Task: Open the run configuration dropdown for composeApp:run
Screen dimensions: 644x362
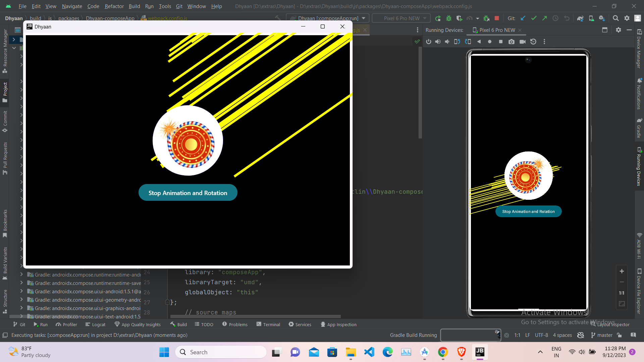Action: tap(363, 18)
